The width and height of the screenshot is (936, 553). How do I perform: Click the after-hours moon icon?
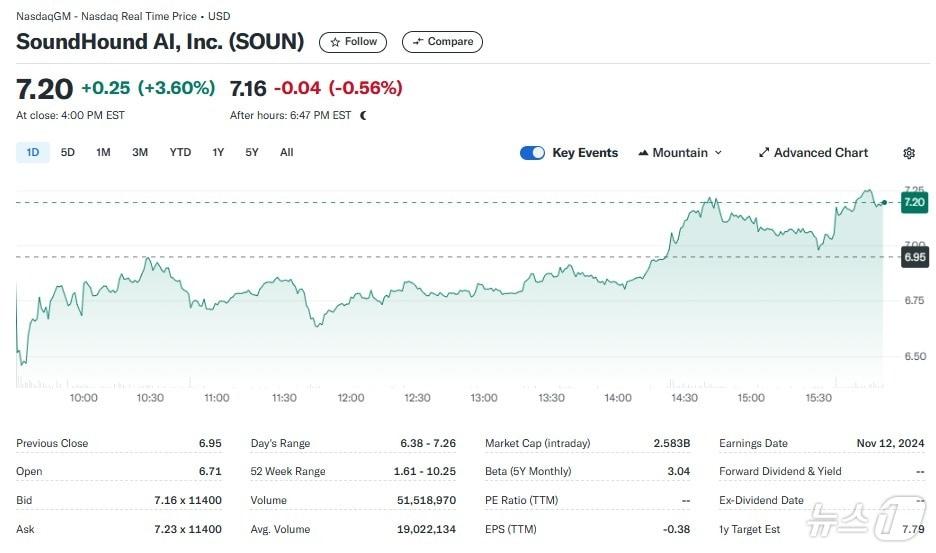click(x=363, y=115)
